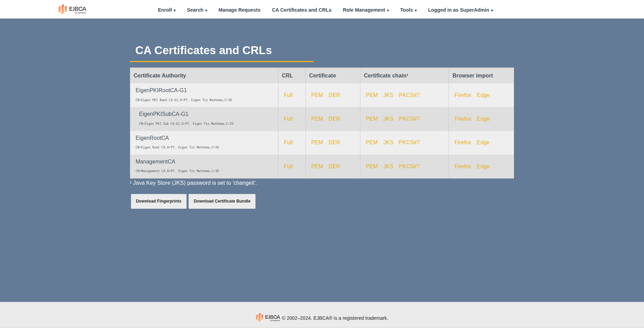Import EigenPKISubCA-G1 into Firefox

point(463,119)
